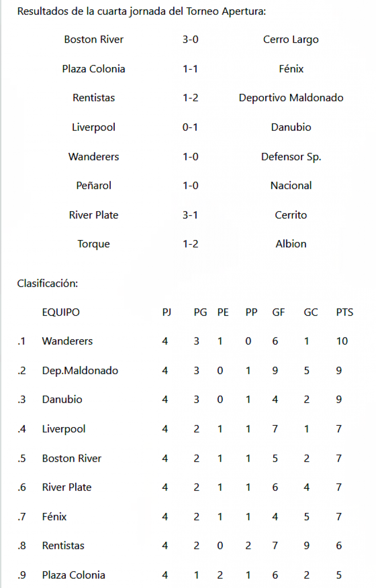Click the Torque team name
Viewport: 376px width, 588px height.
(x=94, y=244)
